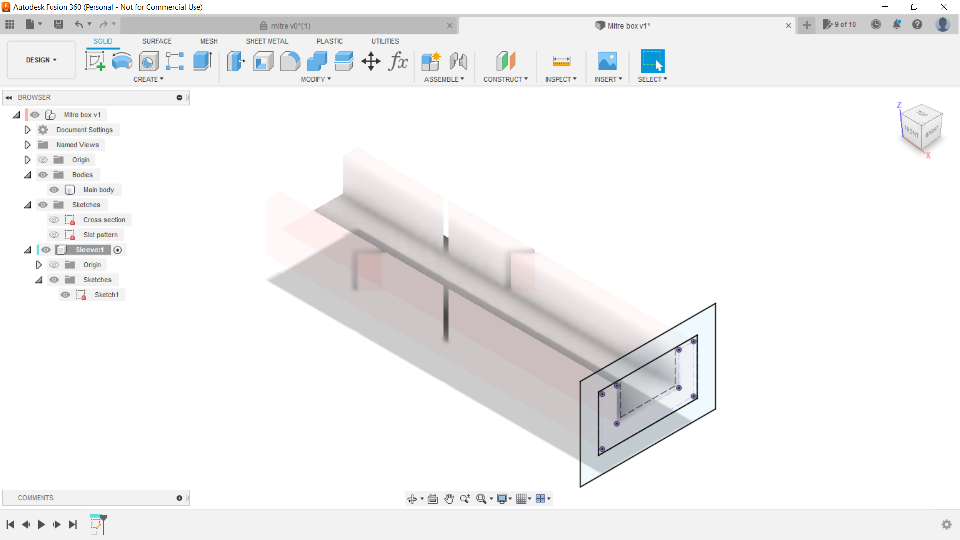Switch to the SURFACE tab
This screenshot has height=540, width=960.
tap(157, 41)
